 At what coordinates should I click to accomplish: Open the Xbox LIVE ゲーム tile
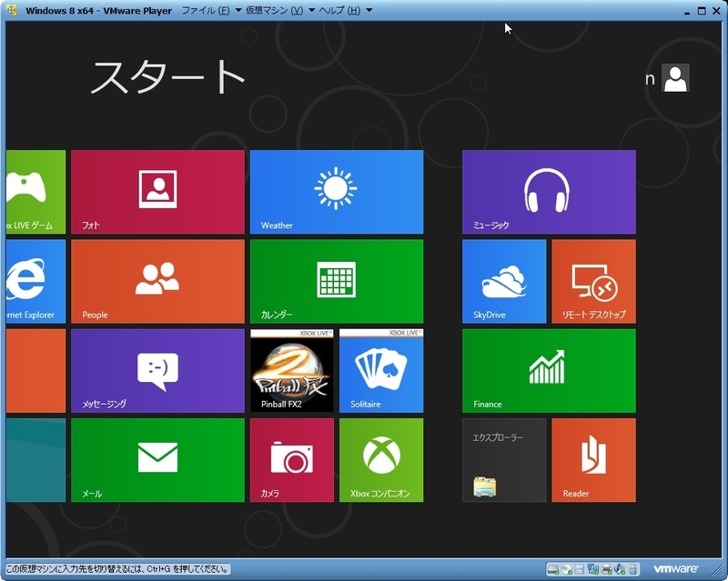[35, 192]
